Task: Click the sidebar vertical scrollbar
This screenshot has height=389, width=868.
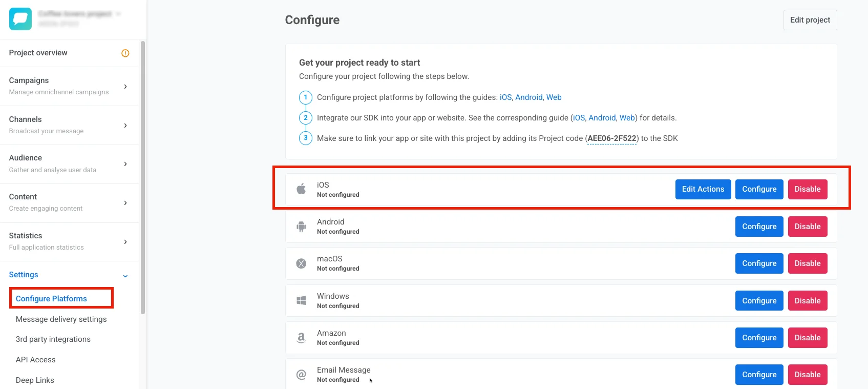Action: (x=143, y=177)
